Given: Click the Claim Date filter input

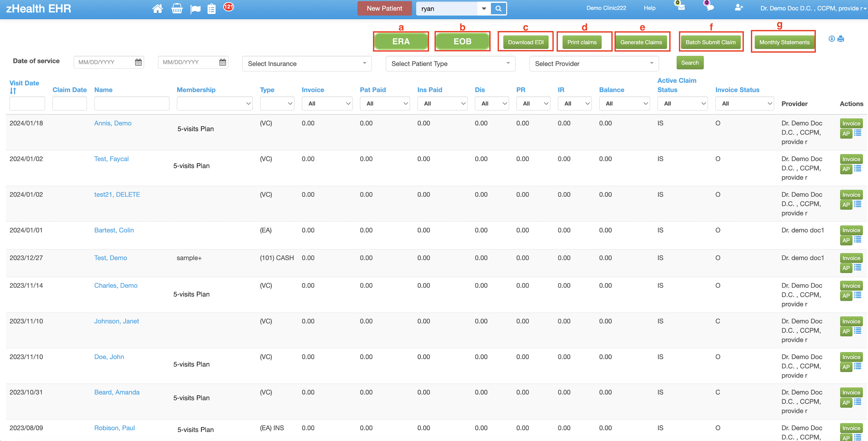Looking at the screenshot, I should pyautogui.click(x=70, y=104).
